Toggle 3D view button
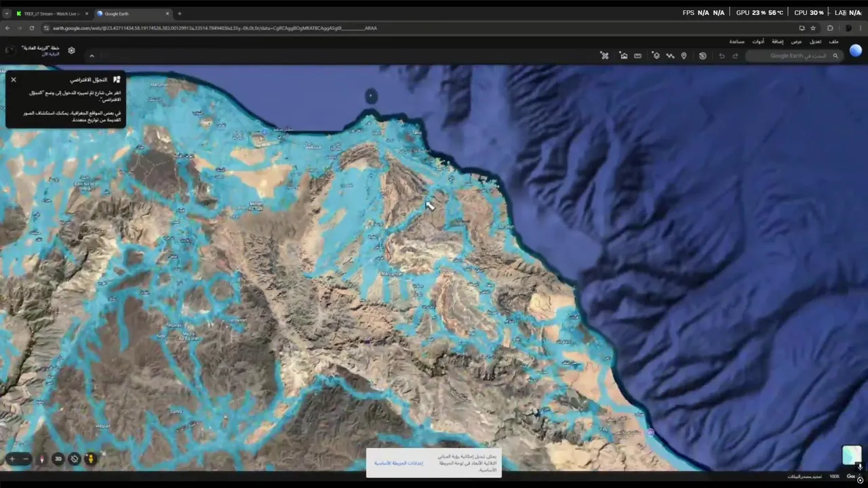Image resolution: width=868 pixels, height=488 pixels. (x=58, y=459)
